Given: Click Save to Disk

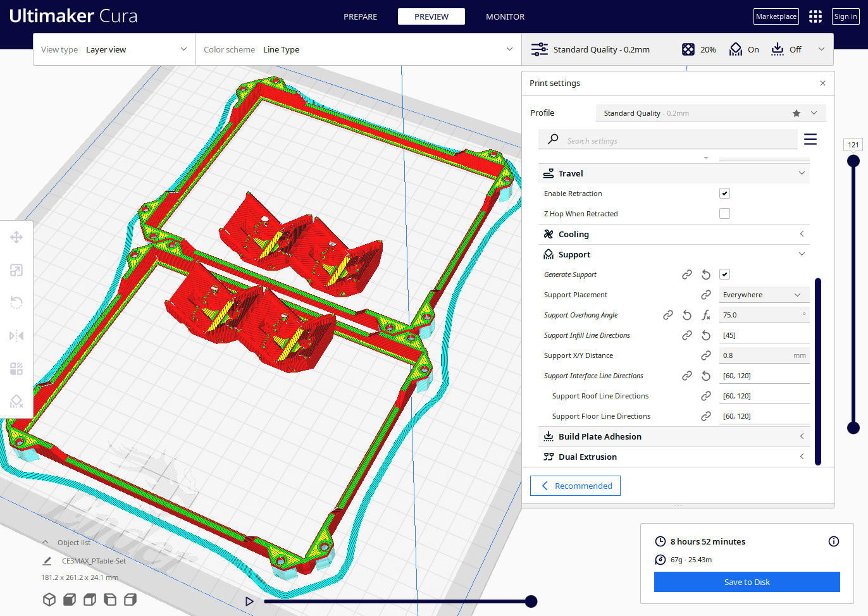Looking at the screenshot, I should point(747,582).
